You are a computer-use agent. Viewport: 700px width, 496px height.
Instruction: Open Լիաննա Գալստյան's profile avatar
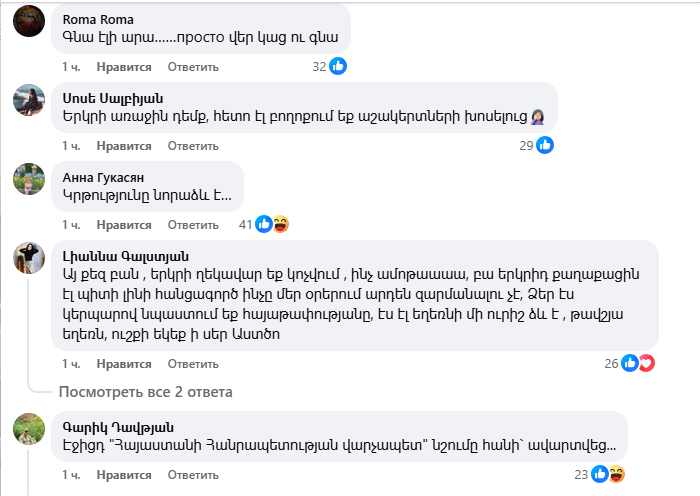tap(29, 258)
